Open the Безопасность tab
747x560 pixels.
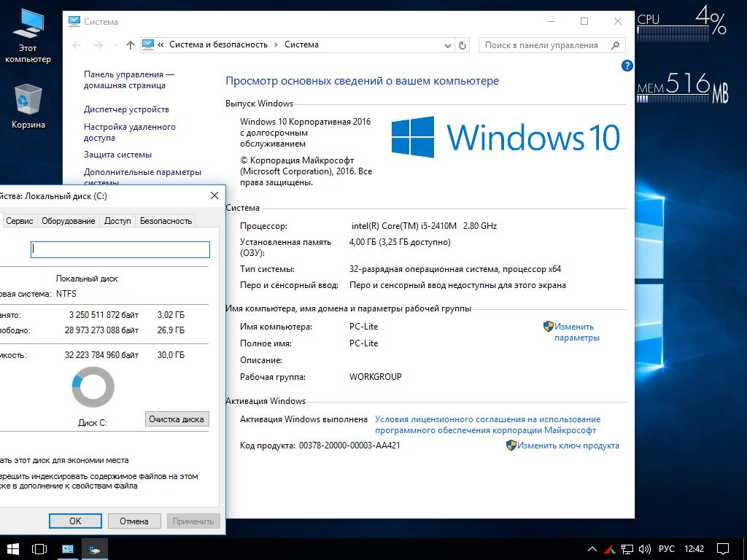point(166,221)
